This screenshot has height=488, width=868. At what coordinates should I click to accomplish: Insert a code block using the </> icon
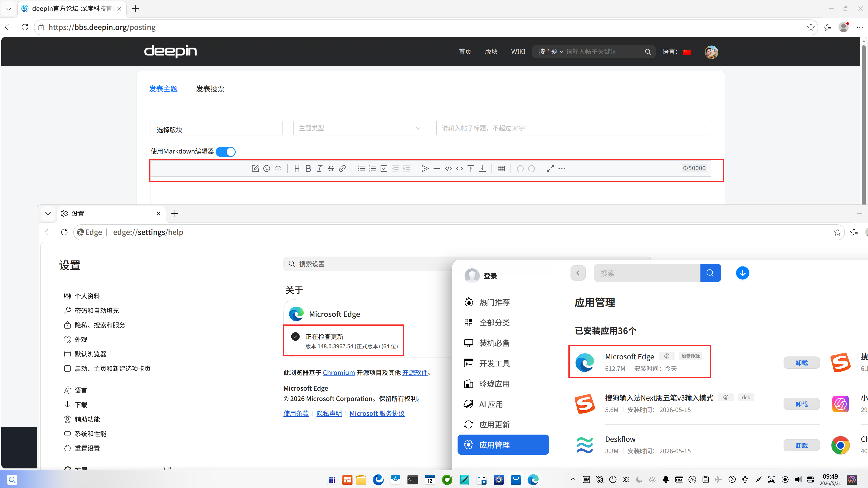448,168
